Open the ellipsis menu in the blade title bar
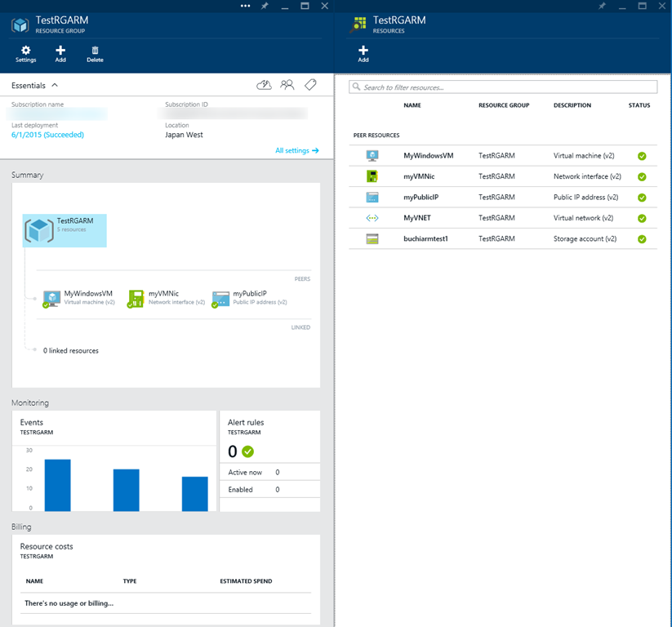The width and height of the screenshot is (672, 627). coord(246,6)
